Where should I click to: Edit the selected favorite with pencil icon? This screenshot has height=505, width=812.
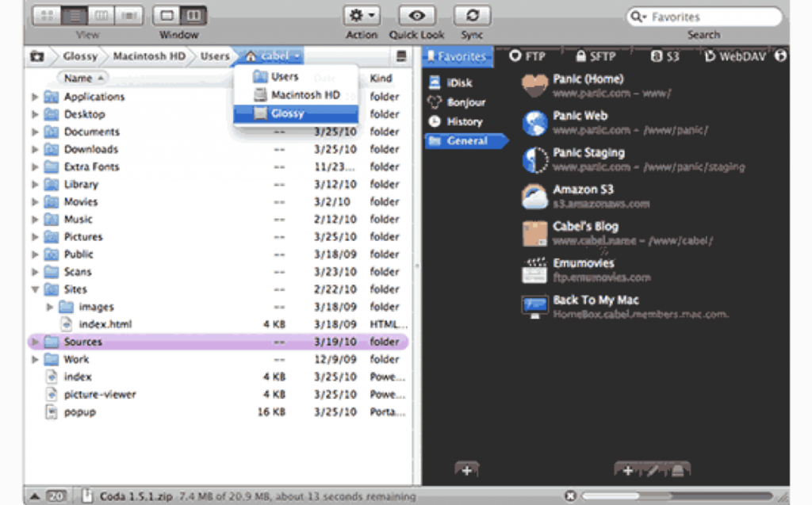click(653, 470)
